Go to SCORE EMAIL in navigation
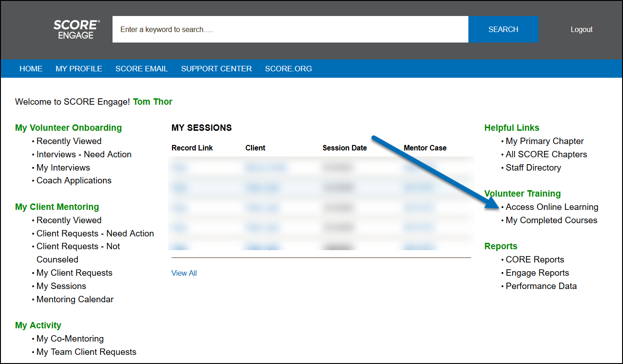Image resolution: width=623 pixels, height=364 pixels. pyautogui.click(x=141, y=69)
